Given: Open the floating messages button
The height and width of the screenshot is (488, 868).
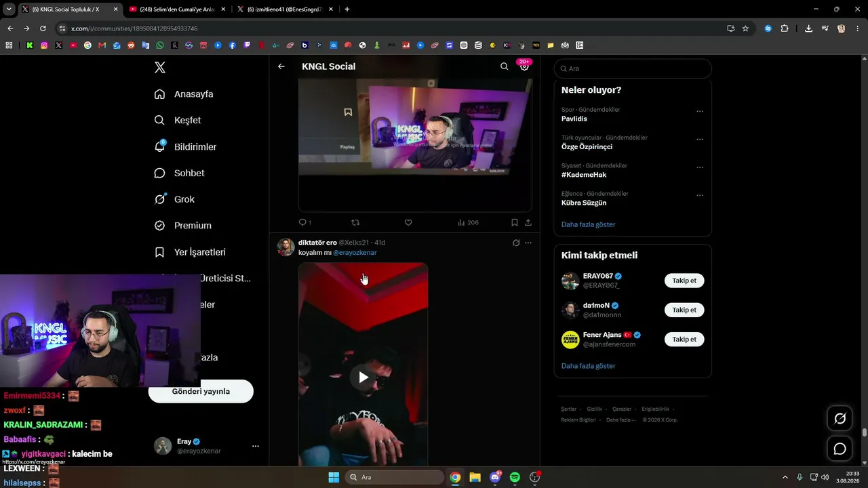Looking at the screenshot, I should [840, 449].
